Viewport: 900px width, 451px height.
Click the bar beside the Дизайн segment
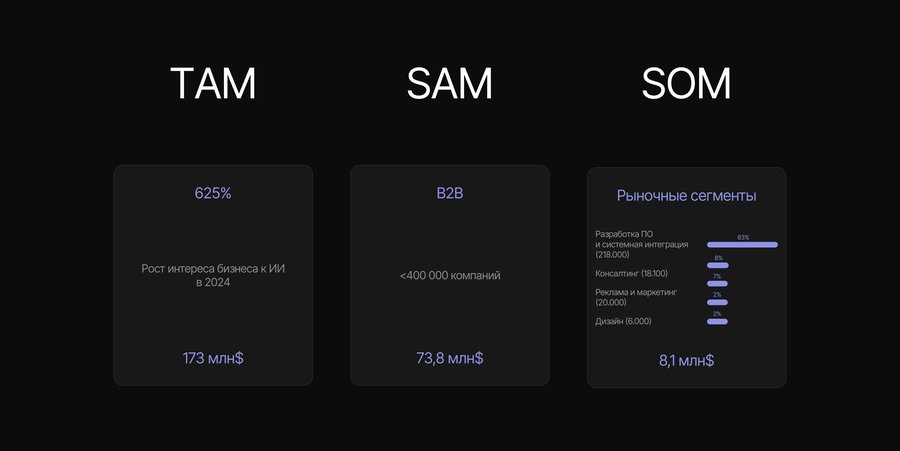[x=717, y=321]
